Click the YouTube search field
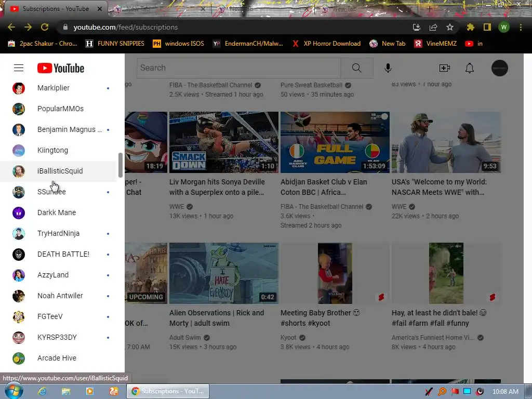Viewport: 532px width, 399px height. (239, 68)
